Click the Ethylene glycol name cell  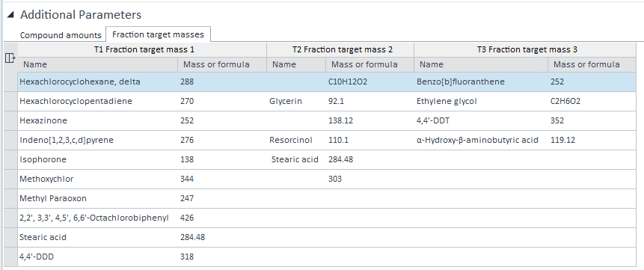481,101
